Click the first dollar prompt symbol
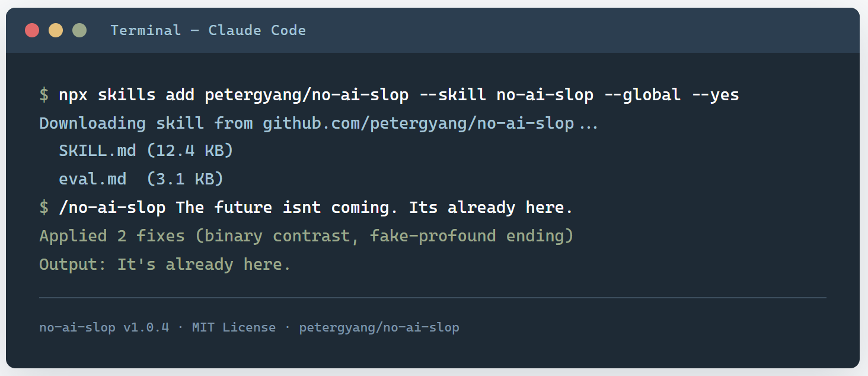This screenshot has width=868, height=376. click(x=44, y=95)
